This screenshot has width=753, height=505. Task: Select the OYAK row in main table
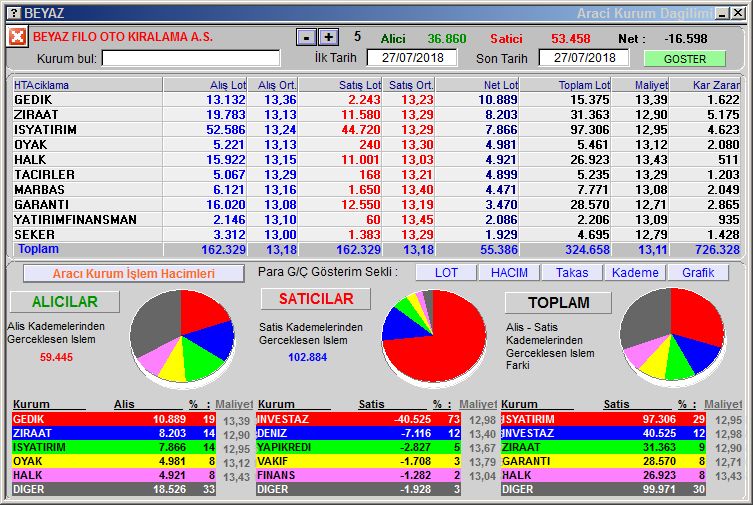coord(376,144)
